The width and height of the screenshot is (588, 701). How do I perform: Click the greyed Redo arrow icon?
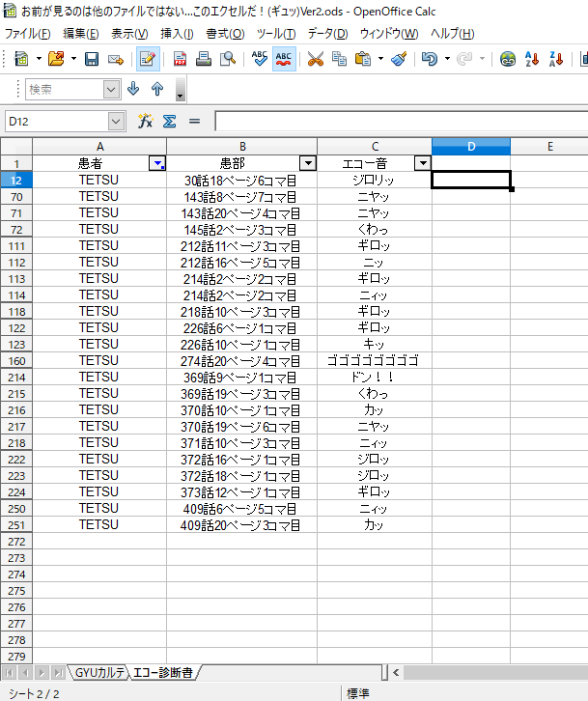(465, 59)
